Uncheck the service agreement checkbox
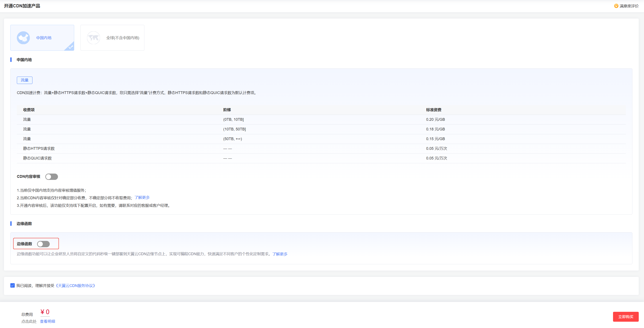644x328 pixels. [x=12, y=285]
